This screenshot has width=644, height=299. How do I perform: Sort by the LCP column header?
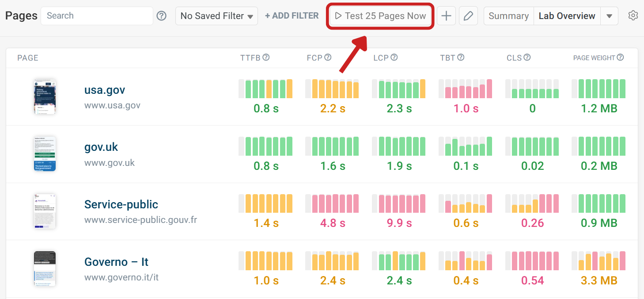[x=381, y=58]
